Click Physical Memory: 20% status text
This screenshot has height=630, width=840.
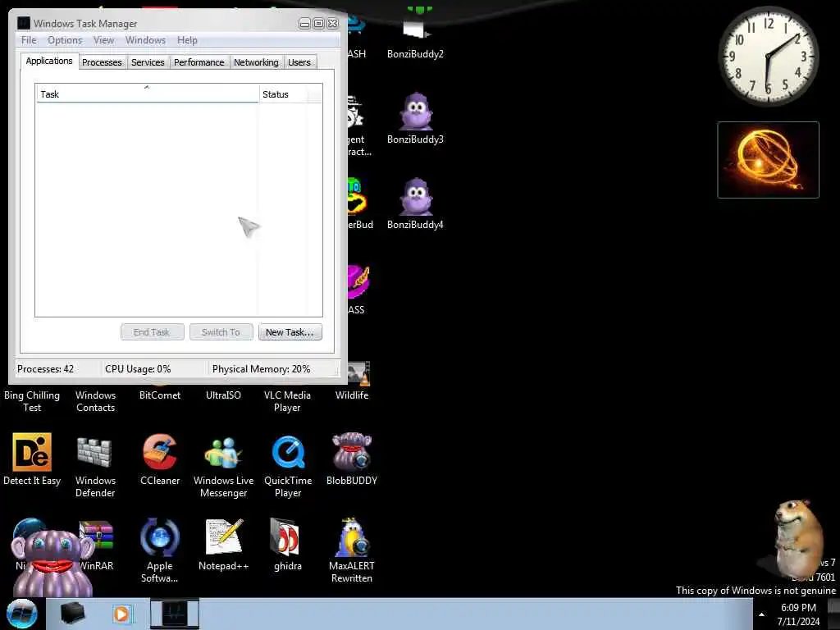[261, 369]
